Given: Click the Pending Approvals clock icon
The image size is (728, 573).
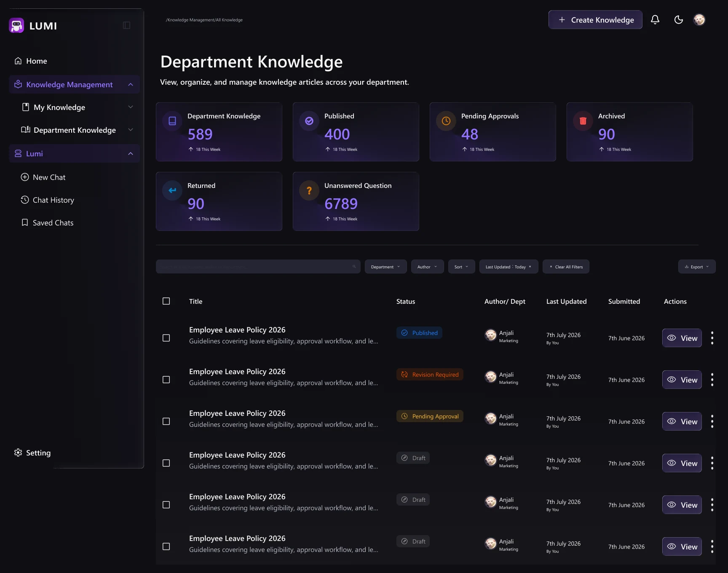Looking at the screenshot, I should pos(446,121).
